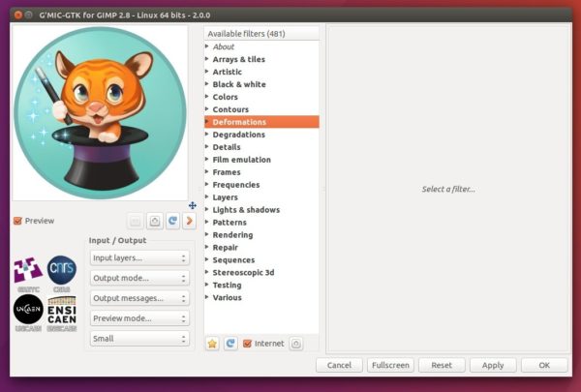Image resolution: width=581 pixels, height=392 pixels.
Task: Open the Input layers dropdown
Action: [x=139, y=257]
